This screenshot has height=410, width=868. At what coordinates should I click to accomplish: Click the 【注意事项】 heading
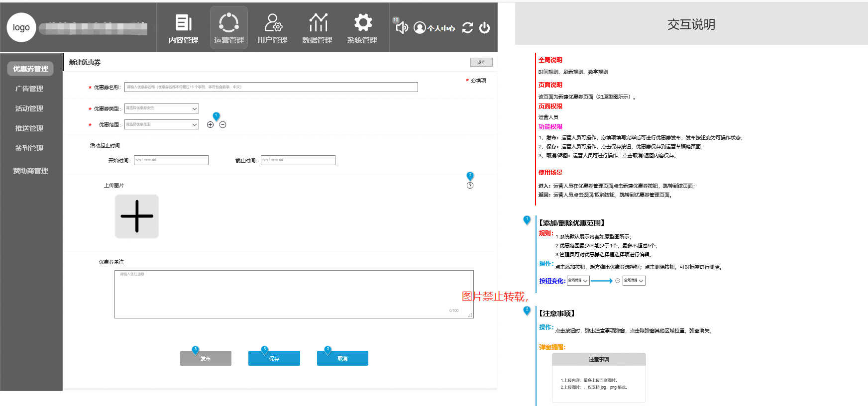[x=557, y=313]
